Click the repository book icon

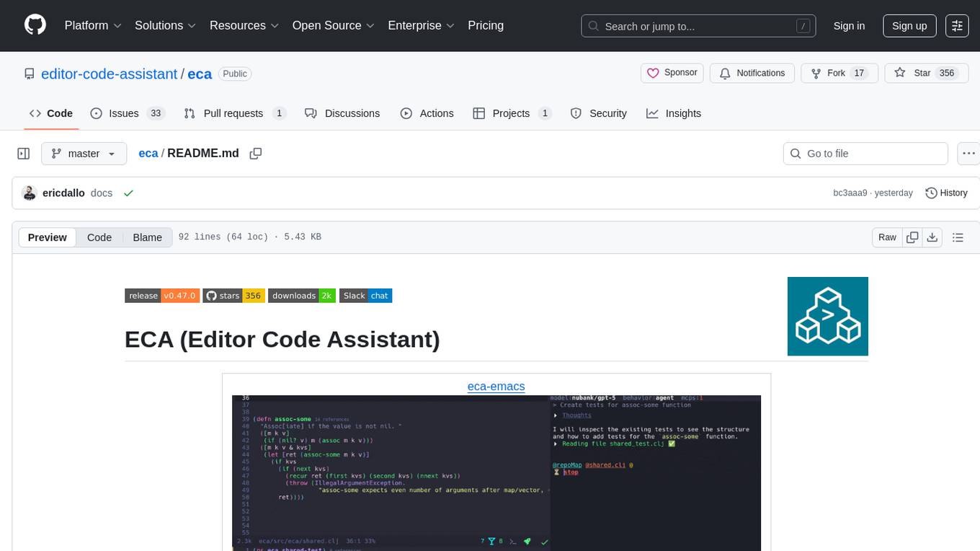coord(29,74)
